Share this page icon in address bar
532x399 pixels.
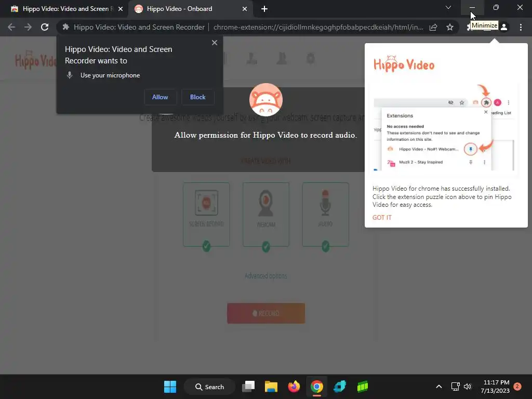[433, 27]
